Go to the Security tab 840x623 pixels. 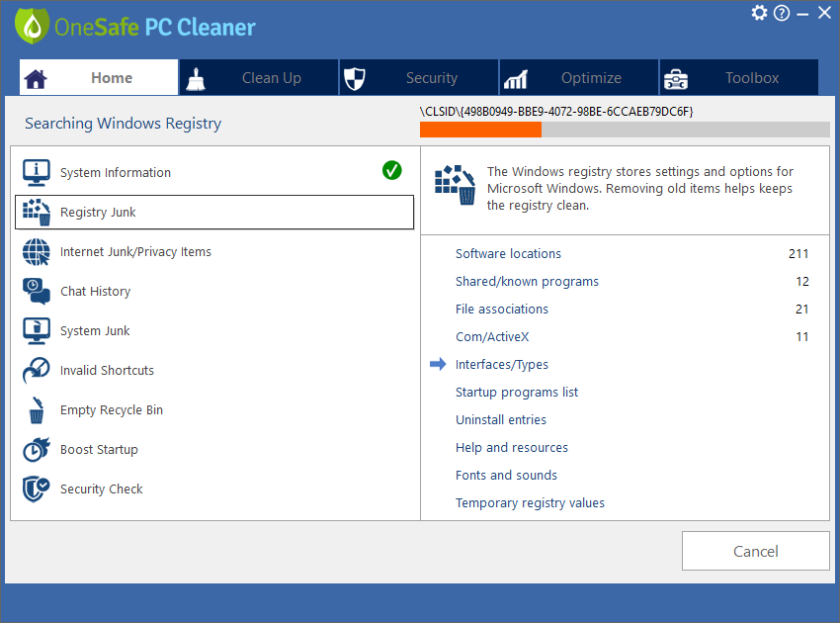pyautogui.click(x=419, y=78)
